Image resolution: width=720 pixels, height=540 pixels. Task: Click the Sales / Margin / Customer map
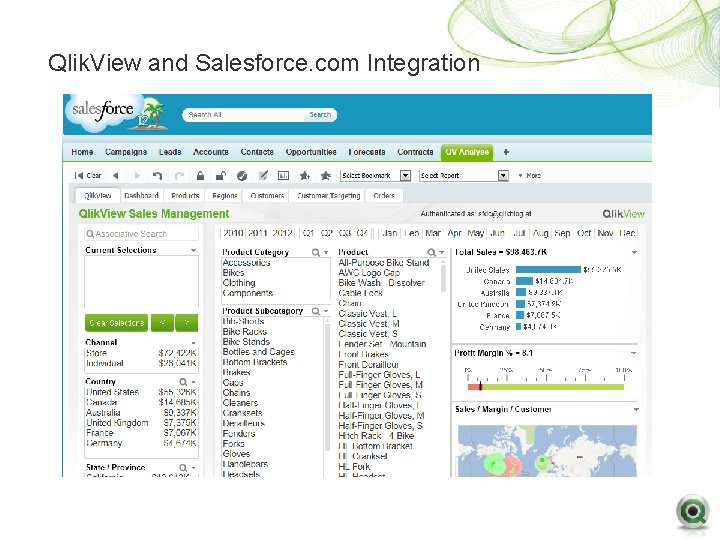547,451
